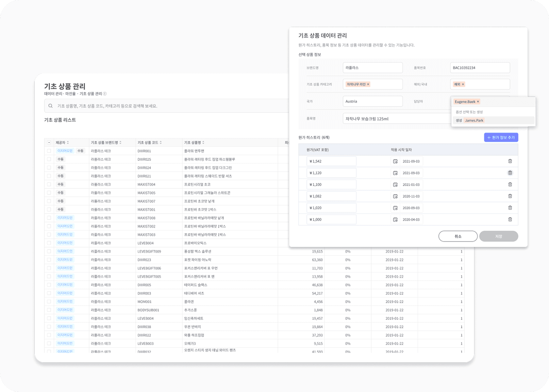Screen dimensions: 549x392
Task: Check the row for BODYSUB001
Action: click(x=49, y=310)
